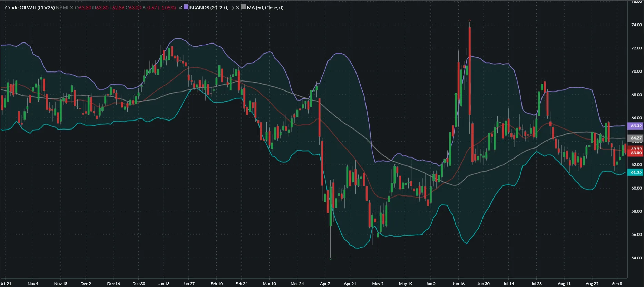Remove the MA (50) indicator with X
Image resolution: width=644 pixels, height=287 pixels.
tap(237, 8)
